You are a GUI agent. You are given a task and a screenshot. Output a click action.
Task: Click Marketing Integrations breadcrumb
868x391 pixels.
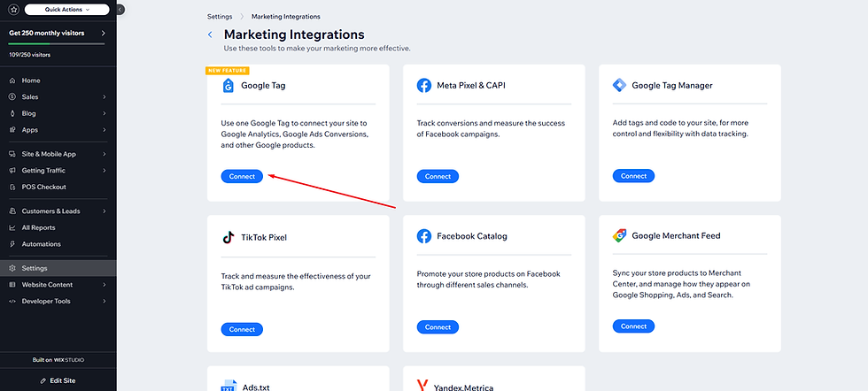[x=285, y=17]
